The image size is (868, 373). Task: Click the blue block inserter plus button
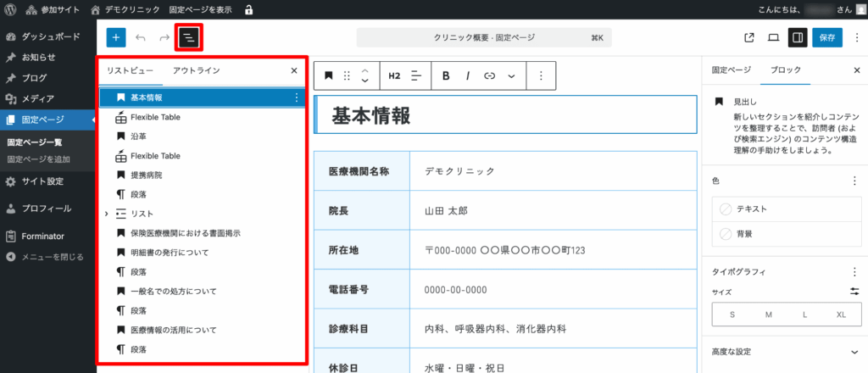click(x=116, y=37)
